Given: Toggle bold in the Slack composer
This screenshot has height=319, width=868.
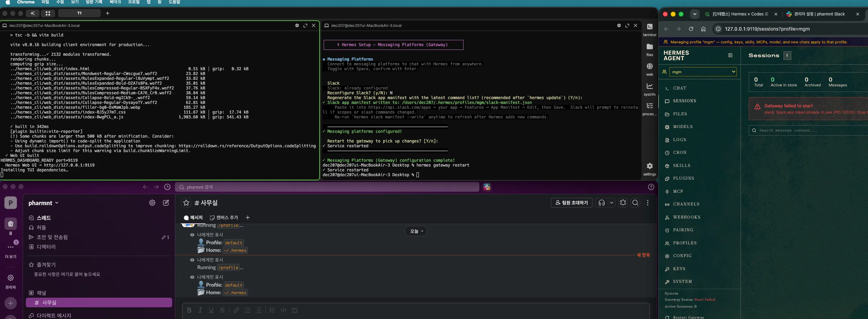Looking at the screenshot, I should [189, 310].
